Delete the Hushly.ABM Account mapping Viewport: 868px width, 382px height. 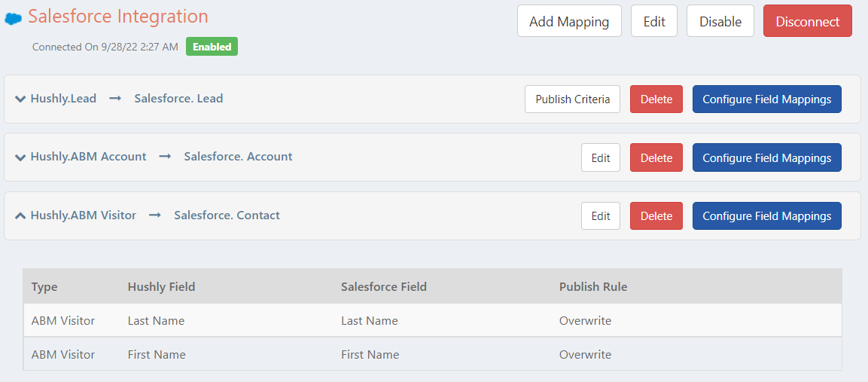[656, 157]
